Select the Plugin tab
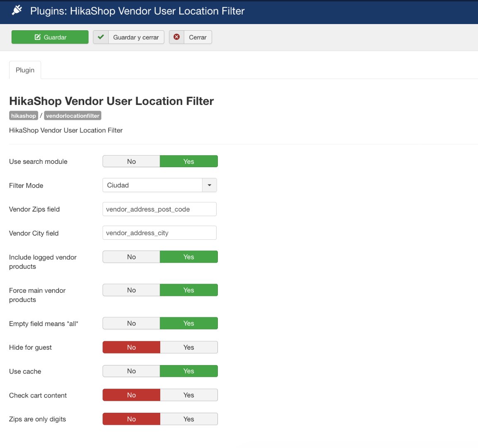478x448 pixels. point(25,70)
